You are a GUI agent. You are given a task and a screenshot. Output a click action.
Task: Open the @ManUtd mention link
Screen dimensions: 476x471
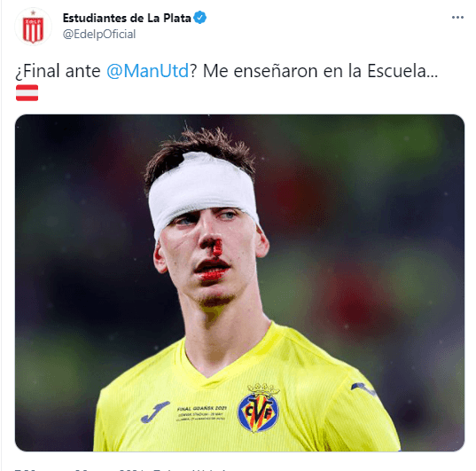(148, 71)
